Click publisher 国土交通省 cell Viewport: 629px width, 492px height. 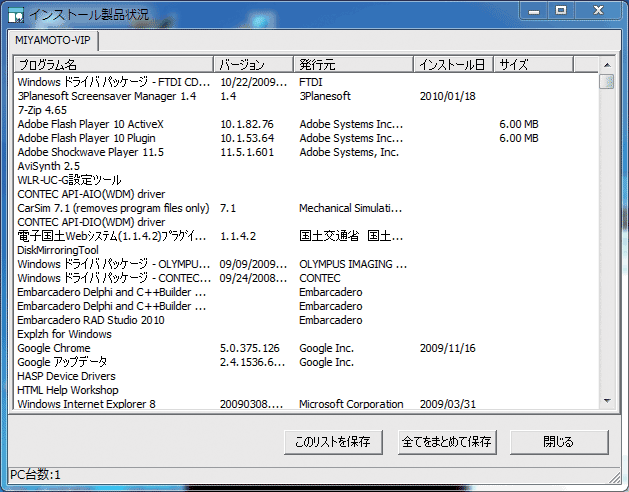(x=351, y=236)
